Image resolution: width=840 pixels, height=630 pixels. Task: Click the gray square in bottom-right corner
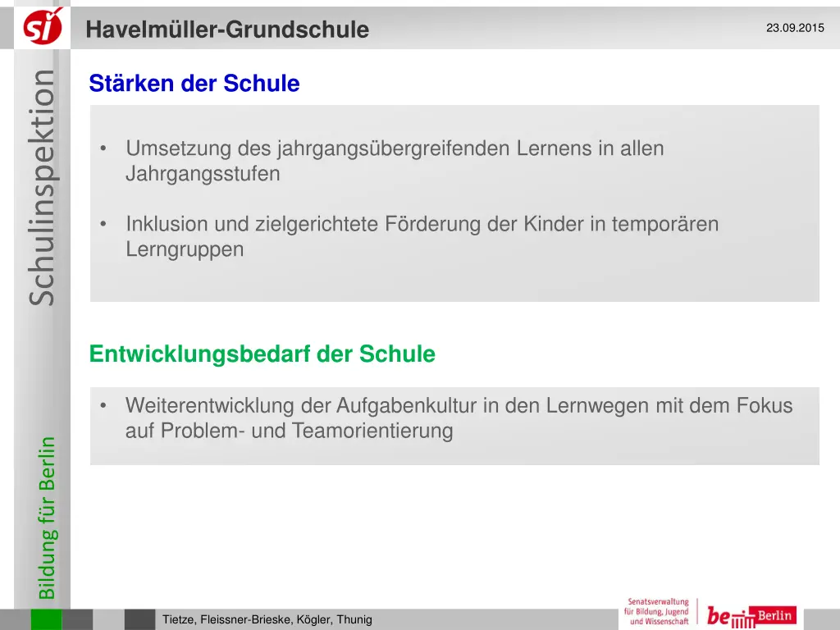coord(820,619)
